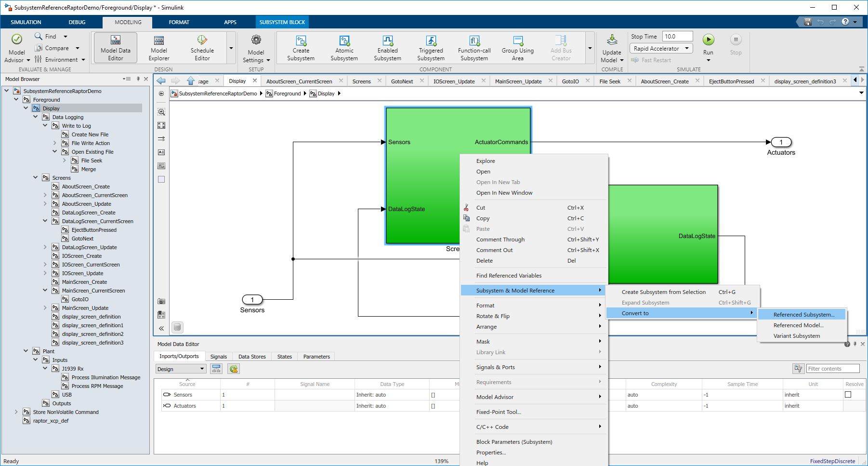Screen dimensions: 868x466
Task: Click the Help question mark icon
Action: pyautogui.click(x=845, y=22)
